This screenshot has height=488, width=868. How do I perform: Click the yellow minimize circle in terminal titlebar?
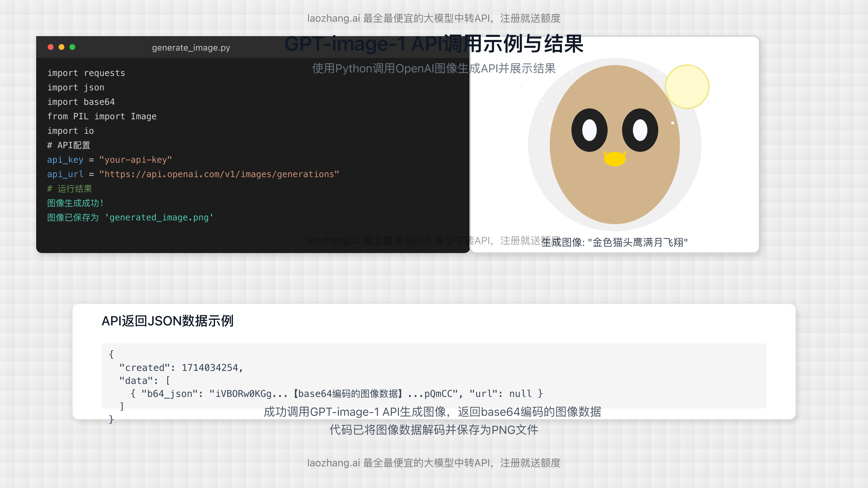point(62,47)
